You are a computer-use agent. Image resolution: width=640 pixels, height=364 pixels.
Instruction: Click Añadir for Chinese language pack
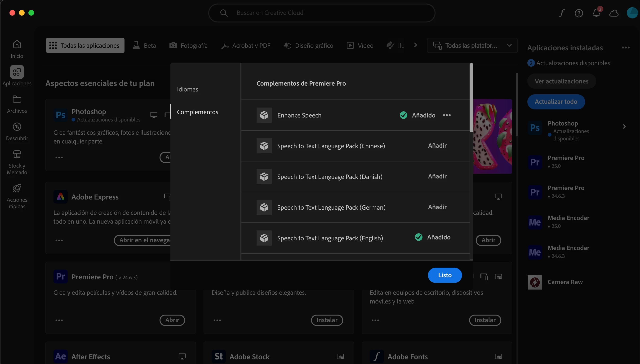pos(437,146)
